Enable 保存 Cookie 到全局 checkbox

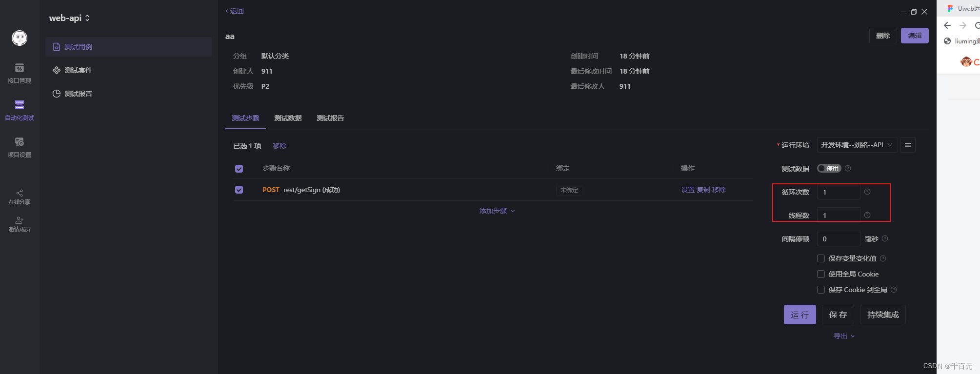tap(821, 290)
